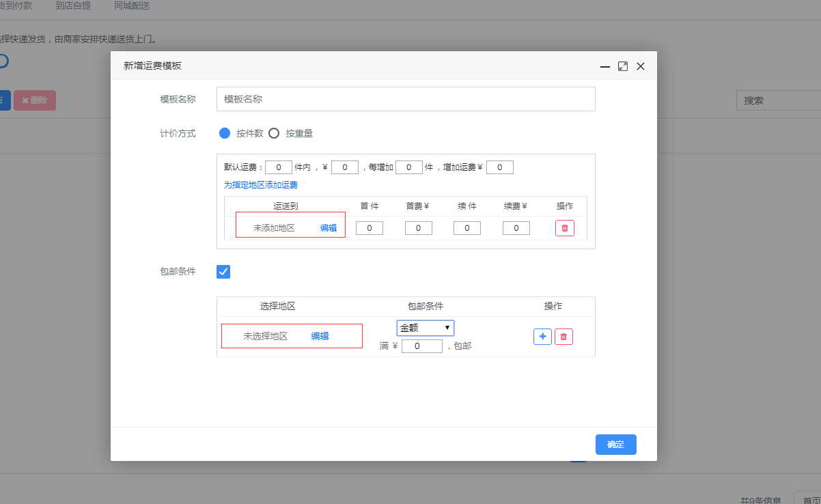
Task: Click 编辑 link next to 未添加地区
Action: point(329,228)
